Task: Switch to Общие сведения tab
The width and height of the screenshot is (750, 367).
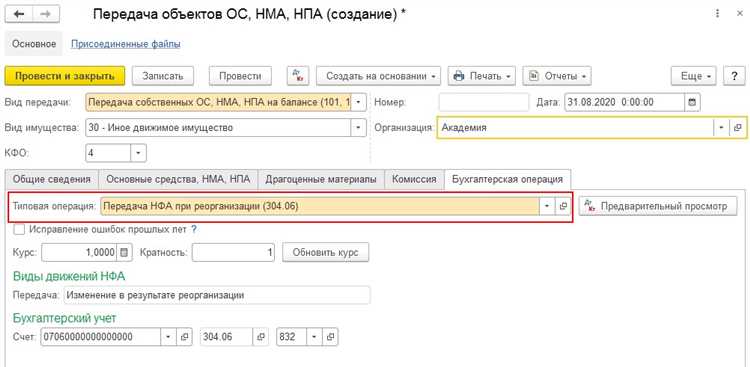Action: 52,179
